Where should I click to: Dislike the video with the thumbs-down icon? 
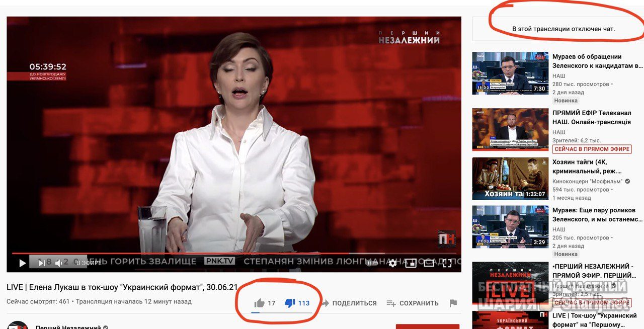click(x=290, y=303)
